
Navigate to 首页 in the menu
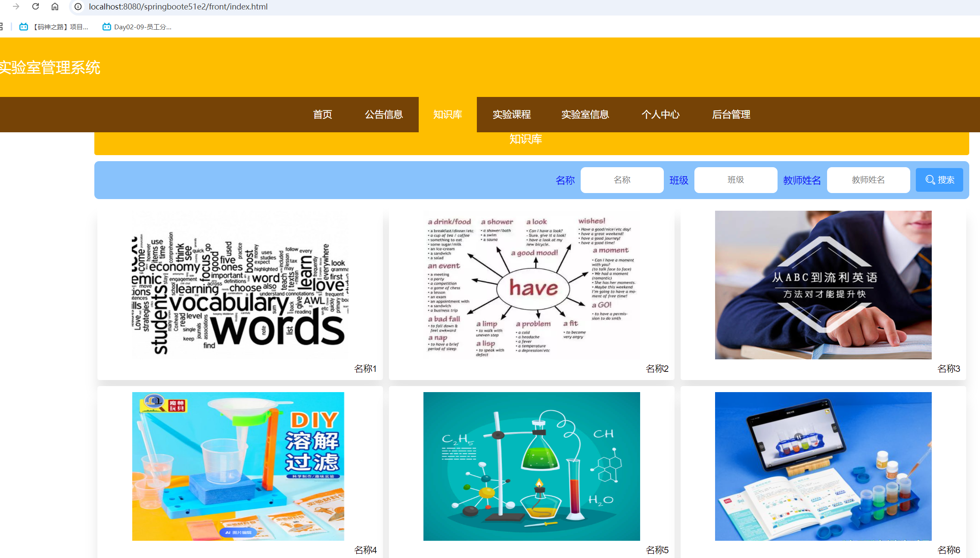pos(322,115)
